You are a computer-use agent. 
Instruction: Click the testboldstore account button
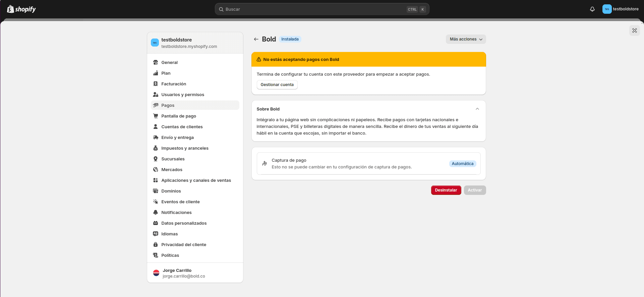click(621, 9)
